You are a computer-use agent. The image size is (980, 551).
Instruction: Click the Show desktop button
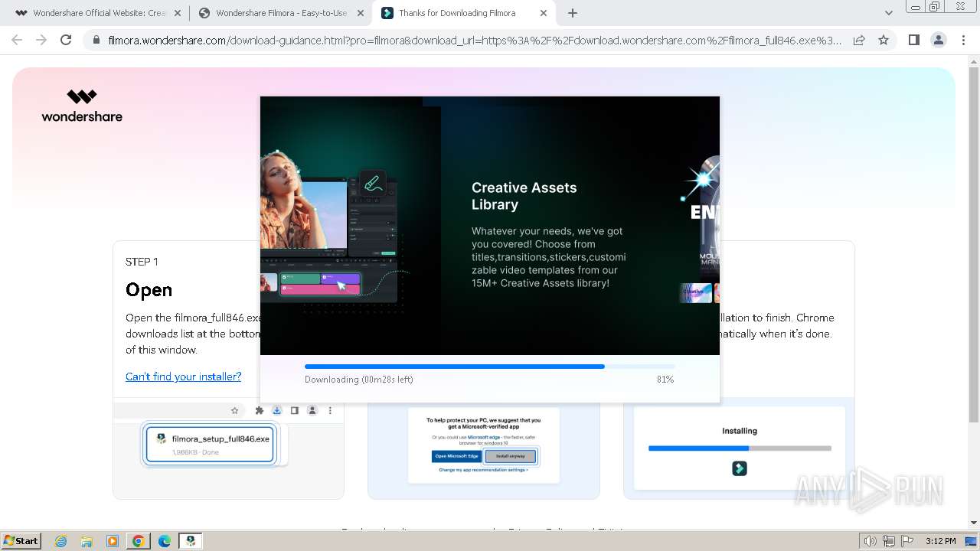(971, 541)
